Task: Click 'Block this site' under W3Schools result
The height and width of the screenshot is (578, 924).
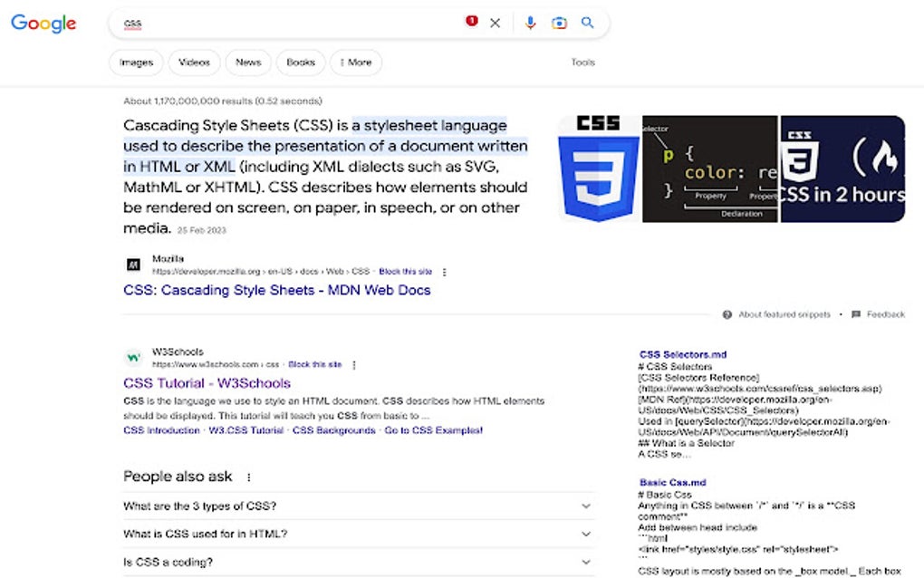Action: click(x=314, y=364)
